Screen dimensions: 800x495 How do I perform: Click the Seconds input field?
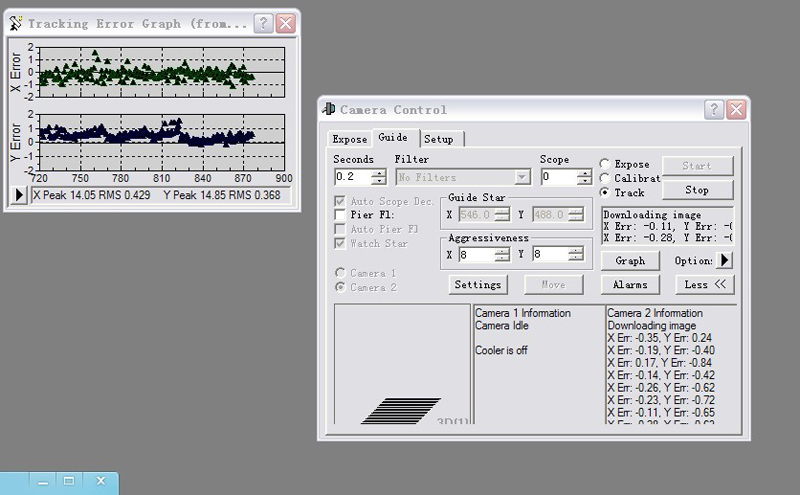(353, 177)
